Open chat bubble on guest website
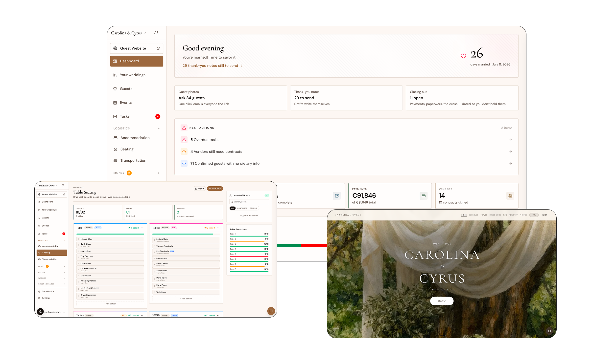The width and height of the screenshot is (591, 364). click(x=549, y=331)
